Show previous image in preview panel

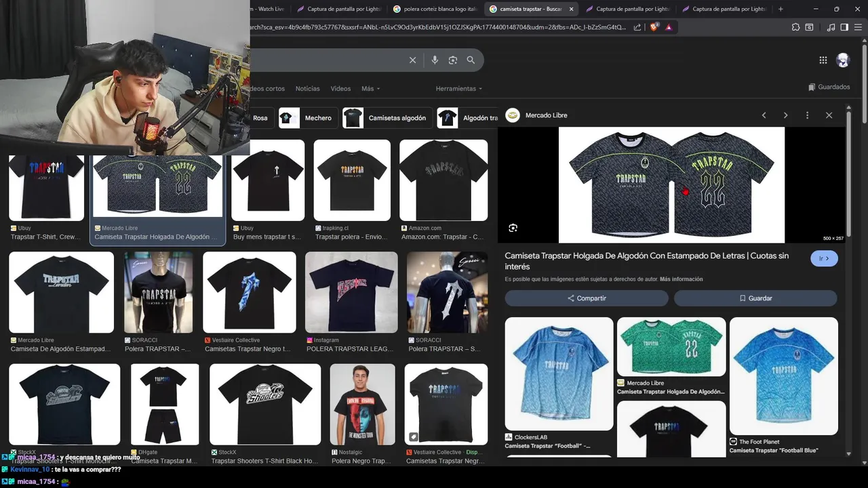pos(764,115)
